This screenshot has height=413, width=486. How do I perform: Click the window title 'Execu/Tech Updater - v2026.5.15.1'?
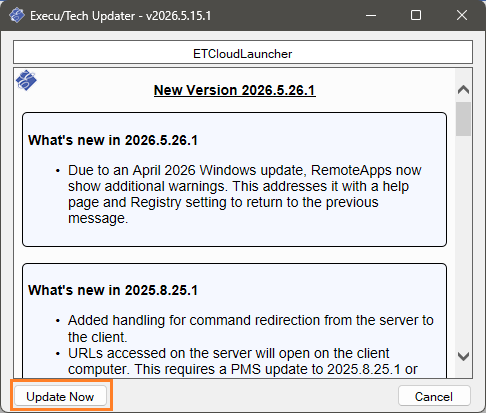121,16
